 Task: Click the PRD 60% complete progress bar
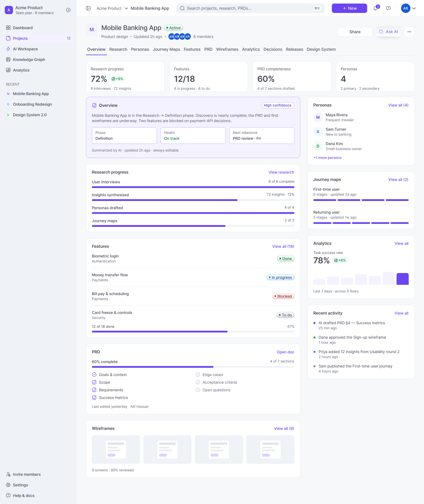tap(193, 367)
